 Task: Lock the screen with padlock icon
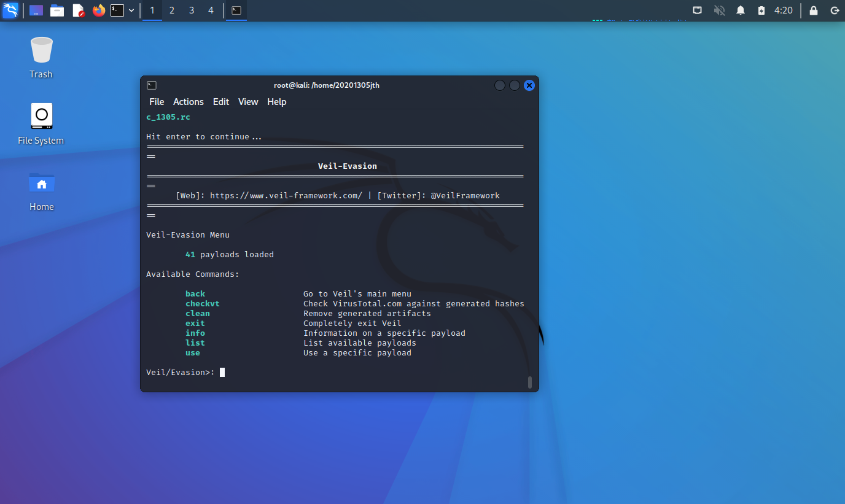(x=814, y=10)
